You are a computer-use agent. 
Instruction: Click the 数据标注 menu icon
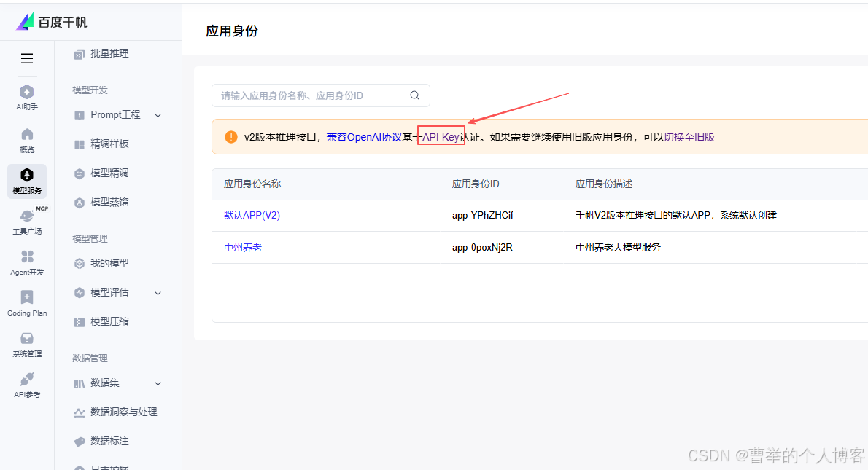point(80,442)
